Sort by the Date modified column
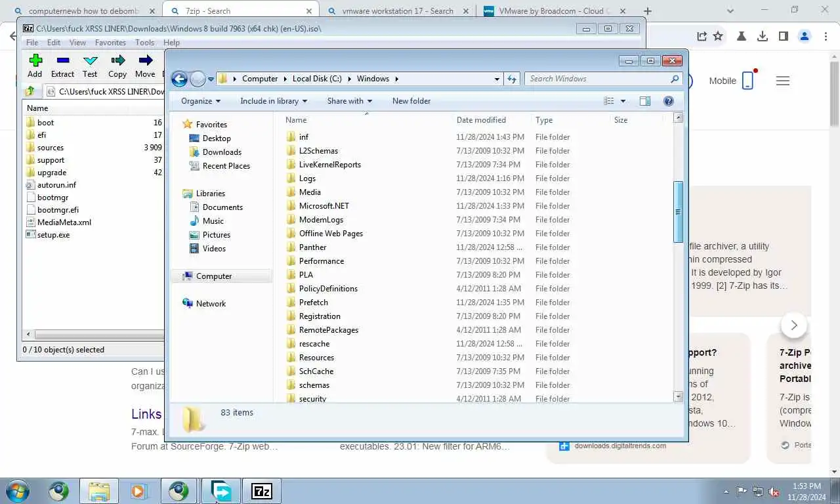This screenshot has height=504, width=840. (x=481, y=120)
